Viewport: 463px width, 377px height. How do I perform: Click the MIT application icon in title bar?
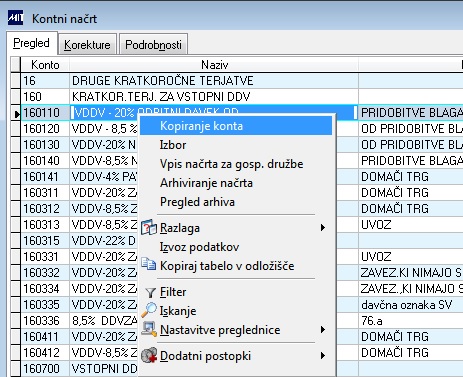click(x=16, y=18)
